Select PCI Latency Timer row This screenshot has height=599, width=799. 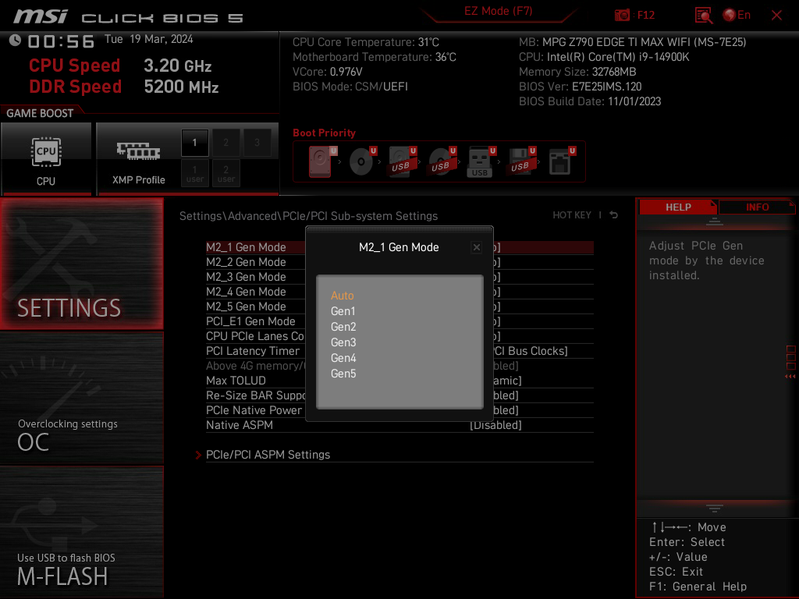(400, 351)
